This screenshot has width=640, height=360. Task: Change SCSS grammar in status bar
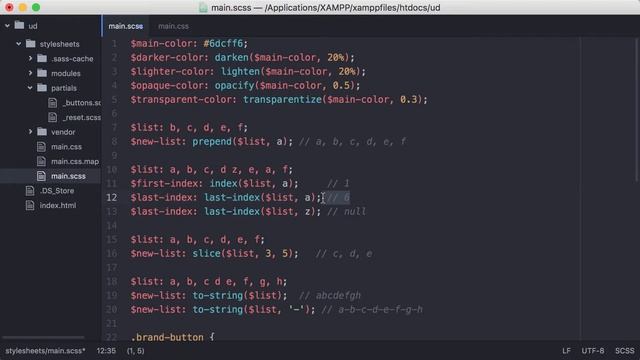(x=624, y=351)
